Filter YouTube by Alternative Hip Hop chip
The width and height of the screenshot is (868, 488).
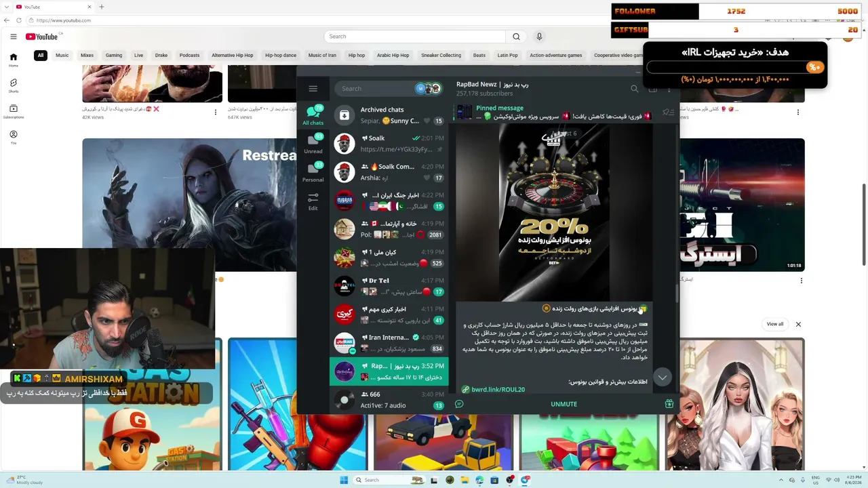coord(232,56)
